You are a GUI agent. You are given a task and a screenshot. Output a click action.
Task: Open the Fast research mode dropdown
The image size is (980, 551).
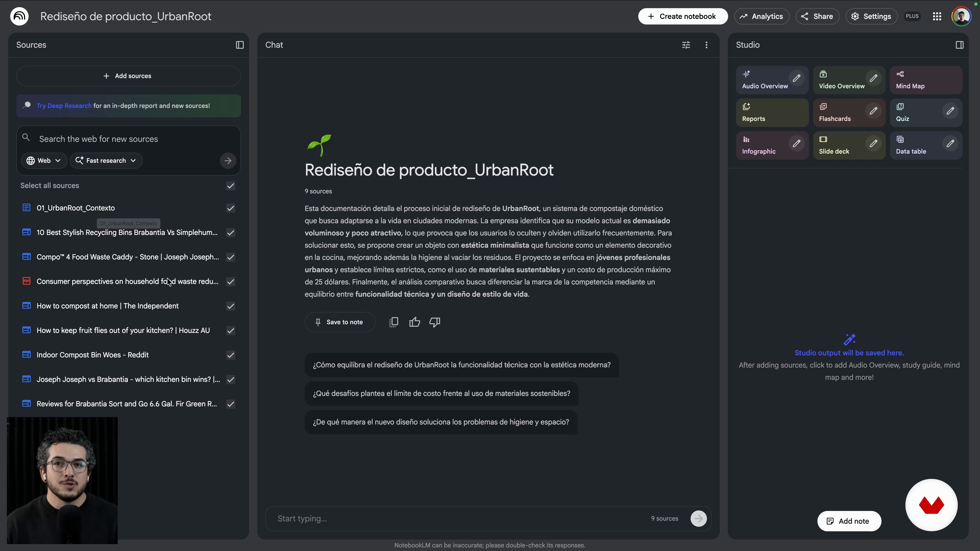pos(106,160)
